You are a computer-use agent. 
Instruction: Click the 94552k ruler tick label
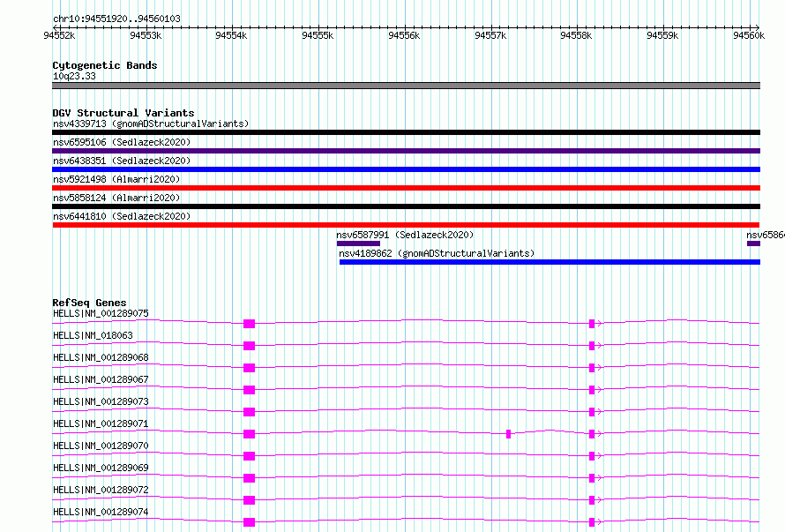click(x=60, y=35)
